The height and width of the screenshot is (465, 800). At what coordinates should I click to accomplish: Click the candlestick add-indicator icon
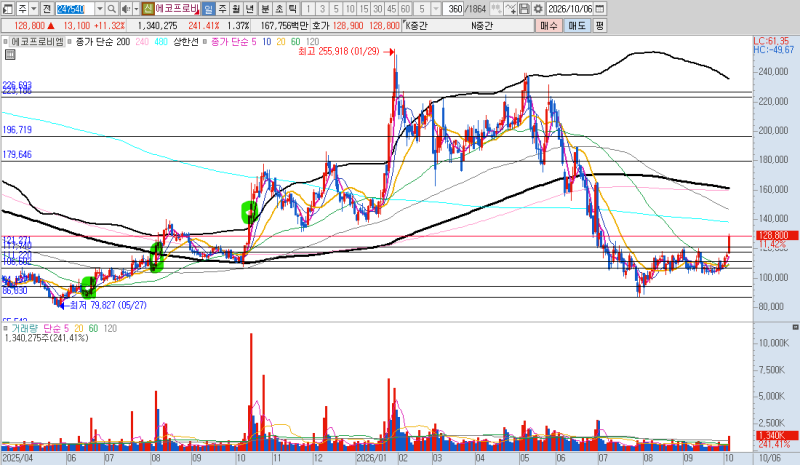coord(495,9)
